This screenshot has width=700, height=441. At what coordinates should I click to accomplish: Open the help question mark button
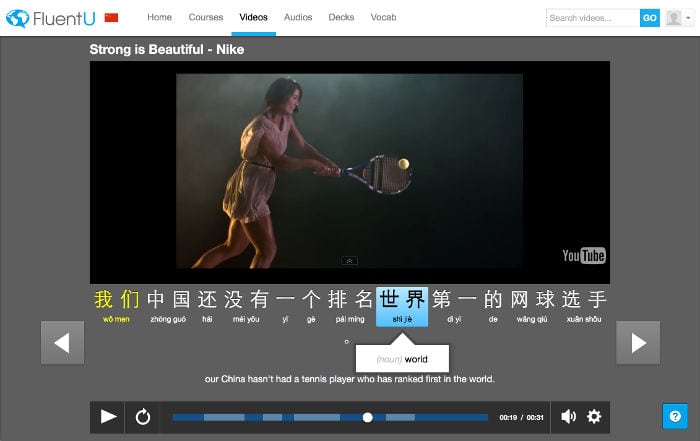click(x=675, y=416)
